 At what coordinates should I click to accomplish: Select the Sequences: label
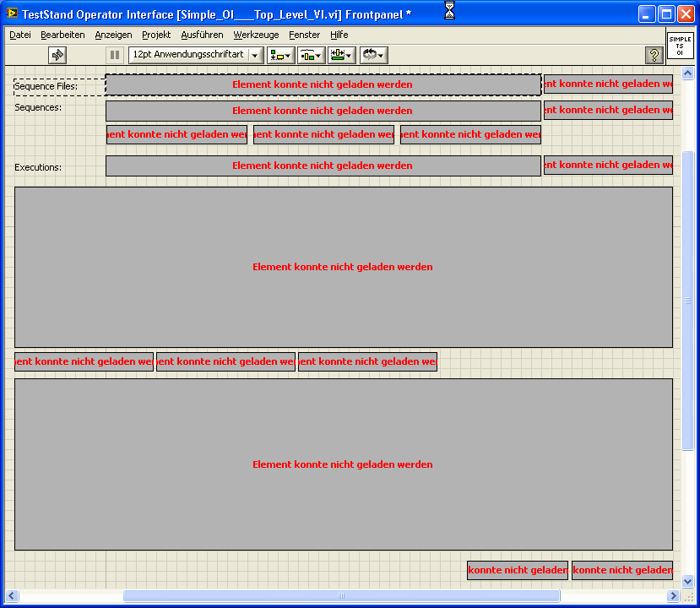click(x=38, y=107)
